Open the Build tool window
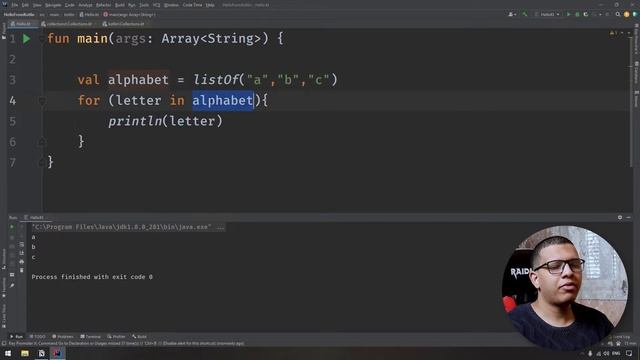Image resolution: width=640 pixels, height=360 pixels. click(x=139, y=337)
